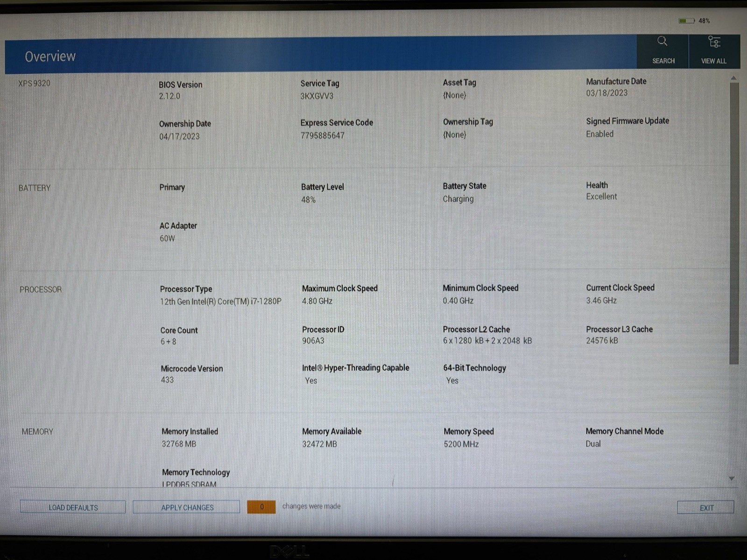Click the Load Defaults button
This screenshot has height=560, width=747.
[x=73, y=507]
